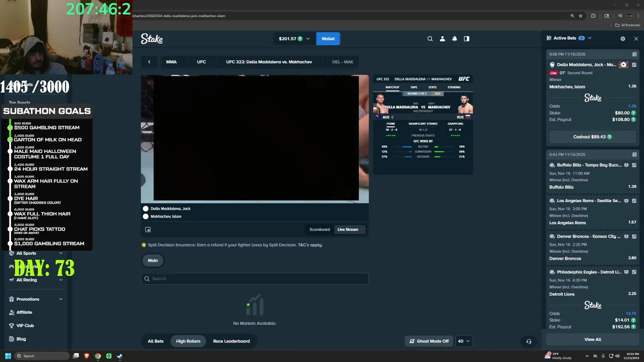Open stream icon on Denver Broncos bet
This screenshot has width=644, height=362.
click(626, 236)
